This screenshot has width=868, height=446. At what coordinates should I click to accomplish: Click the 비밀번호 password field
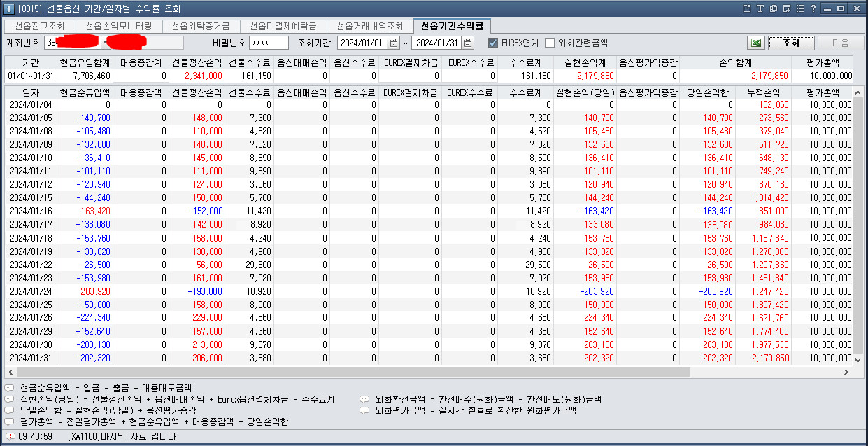coord(267,43)
